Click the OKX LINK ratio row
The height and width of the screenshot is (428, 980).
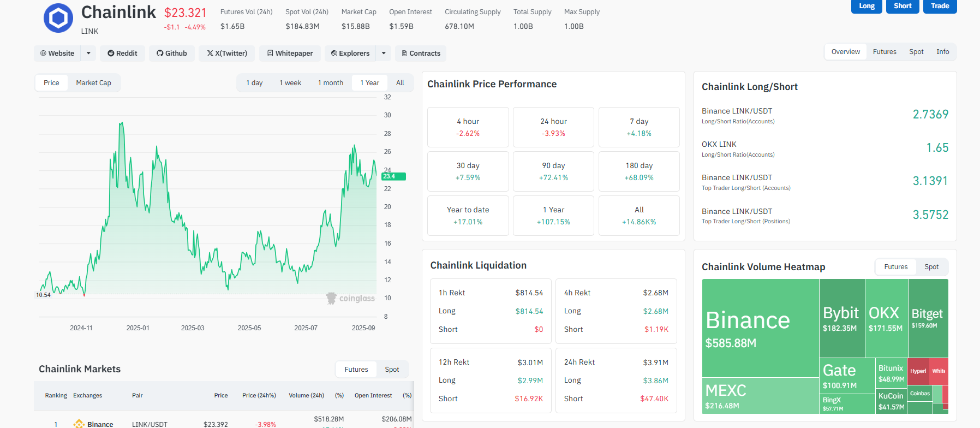[825, 148]
